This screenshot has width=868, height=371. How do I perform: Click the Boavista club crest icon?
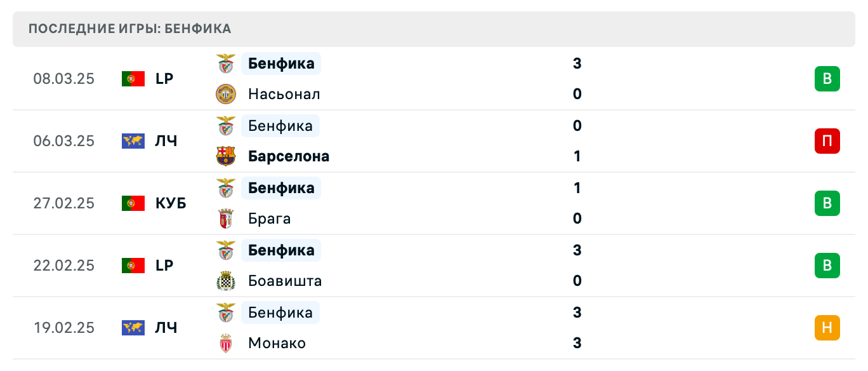point(225,281)
